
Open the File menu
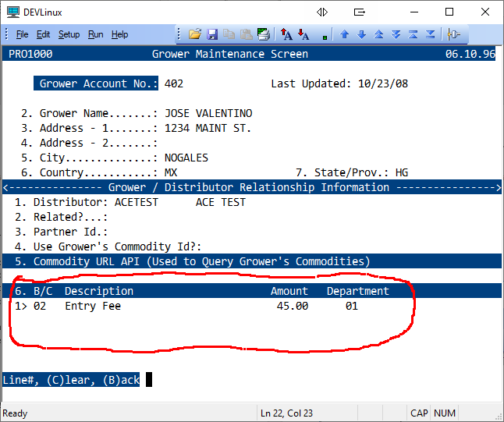click(x=22, y=34)
